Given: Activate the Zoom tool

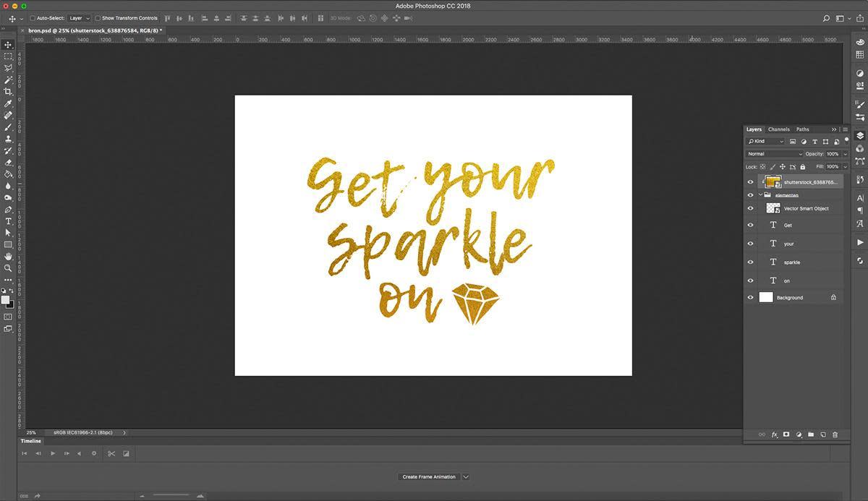Looking at the screenshot, I should point(8,268).
